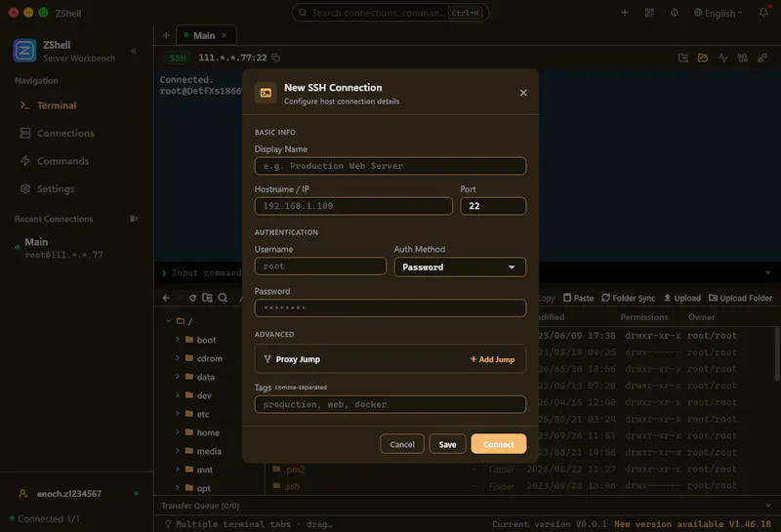Click the QR scan icon in the title bar
The image size is (781, 532).
(649, 13)
